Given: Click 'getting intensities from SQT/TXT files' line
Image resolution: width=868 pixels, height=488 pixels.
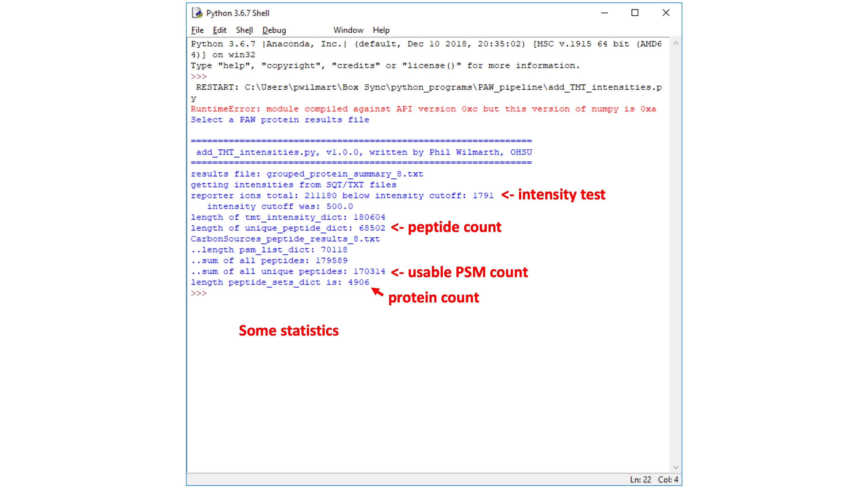Looking at the screenshot, I should 294,185.
